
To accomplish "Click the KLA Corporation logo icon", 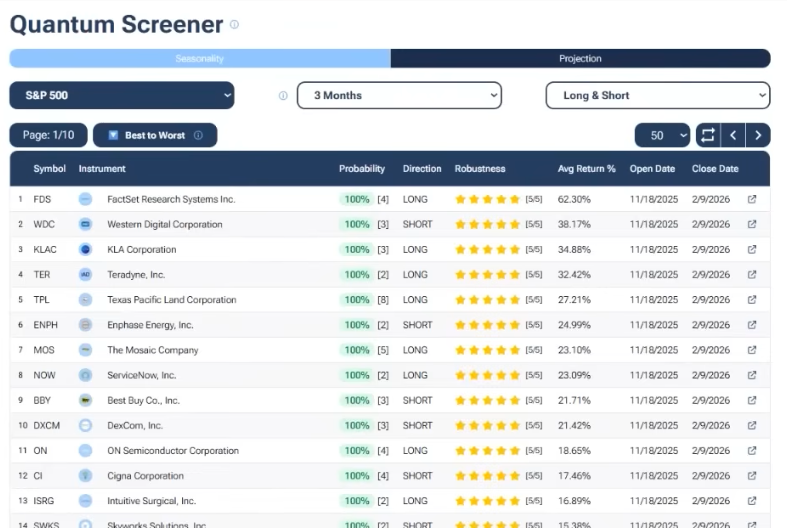I will coord(86,250).
